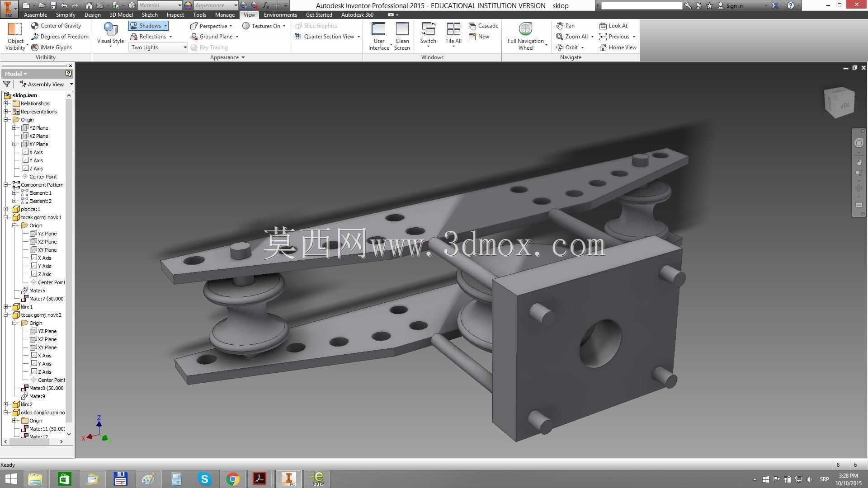Click the Save icon in quick access toolbar
The height and width of the screenshot is (488, 868).
click(53, 5)
